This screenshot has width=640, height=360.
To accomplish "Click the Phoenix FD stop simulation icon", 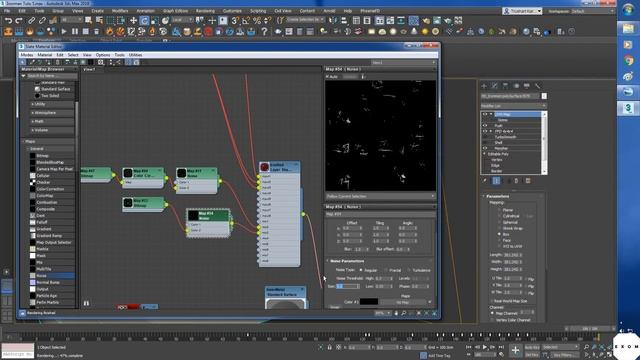I will pyautogui.click(x=85, y=31).
